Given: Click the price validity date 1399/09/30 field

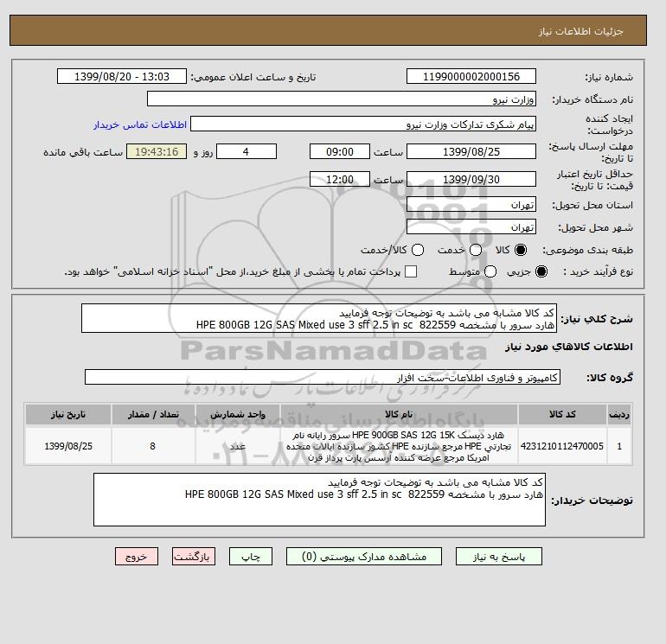Looking at the screenshot, I should (x=471, y=179).
